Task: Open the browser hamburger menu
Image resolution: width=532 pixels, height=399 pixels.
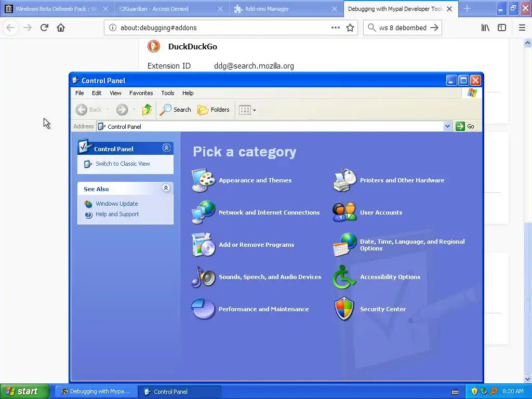Action: 522,28
